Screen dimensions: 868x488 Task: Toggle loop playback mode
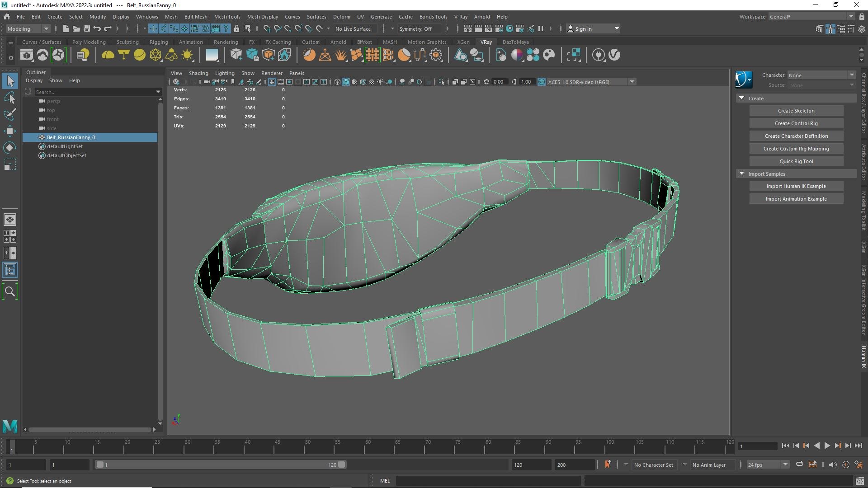coord(799,465)
